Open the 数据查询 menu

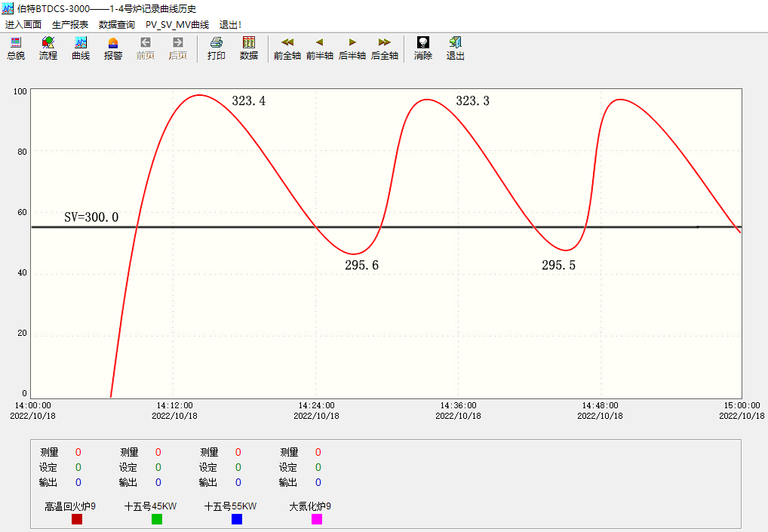coord(117,25)
